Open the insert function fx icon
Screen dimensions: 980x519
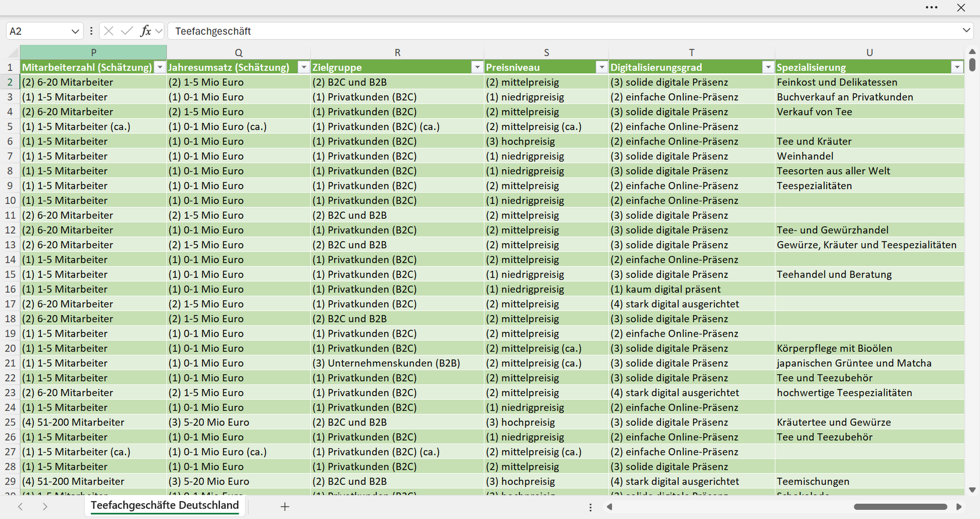point(145,31)
